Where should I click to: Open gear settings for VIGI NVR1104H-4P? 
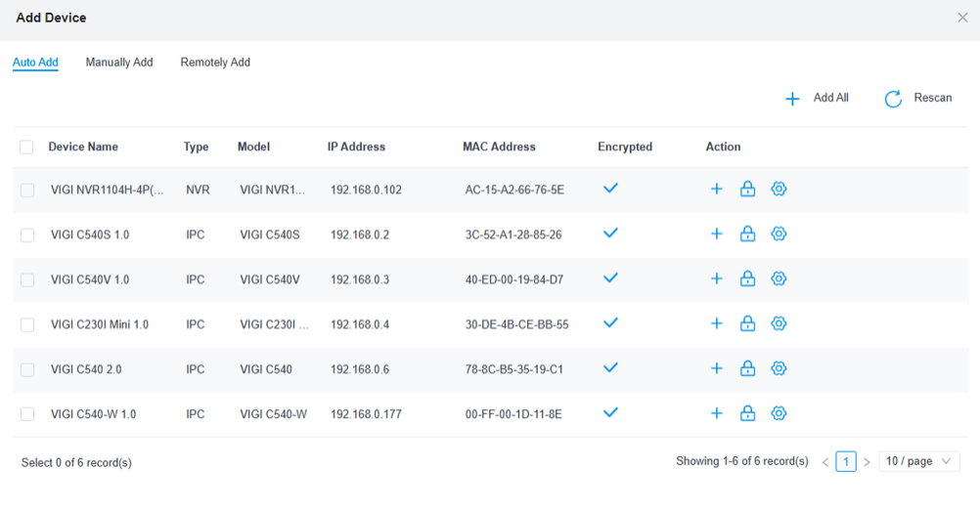pos(779,190)
